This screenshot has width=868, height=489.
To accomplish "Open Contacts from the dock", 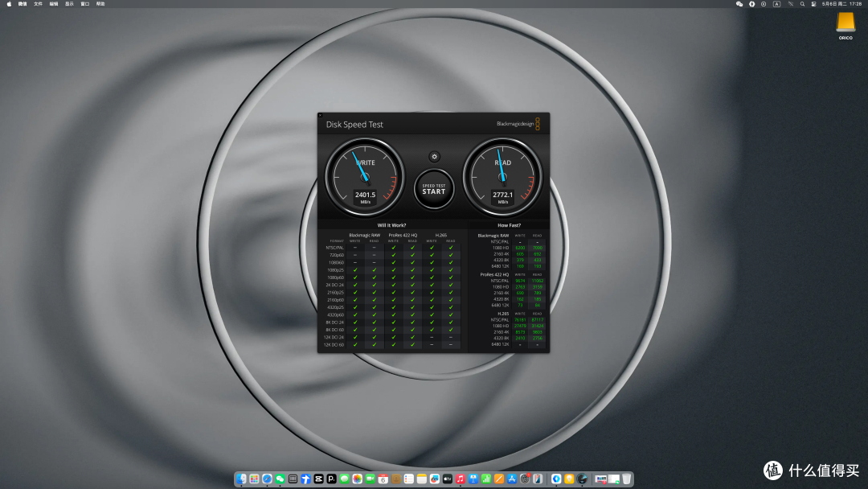I will click(x=395, y=479).
